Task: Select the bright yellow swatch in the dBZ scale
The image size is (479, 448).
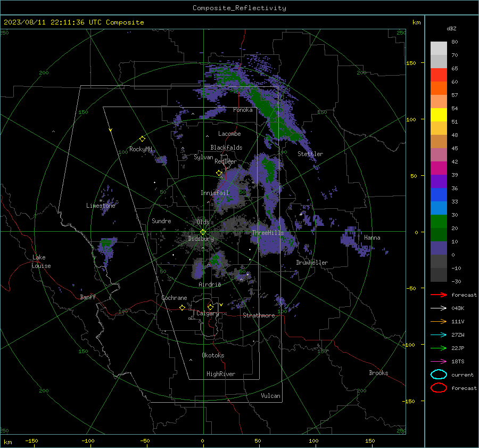Action: 439,115
